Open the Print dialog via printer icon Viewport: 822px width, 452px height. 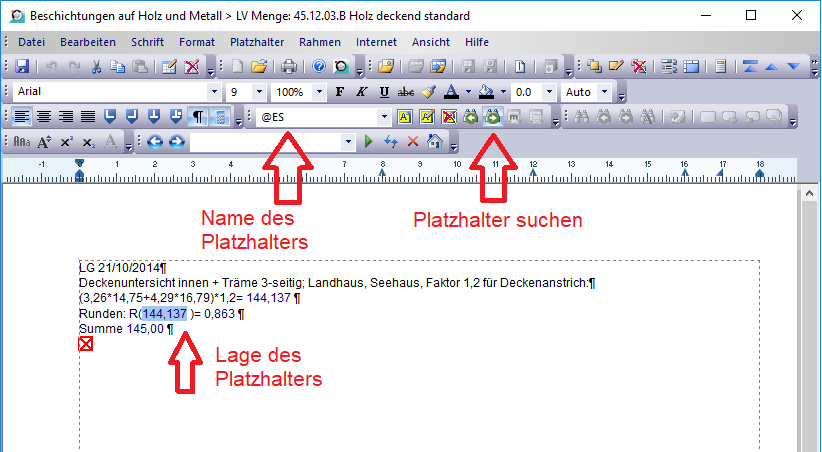pyautogui.click(x=289, y=67)
